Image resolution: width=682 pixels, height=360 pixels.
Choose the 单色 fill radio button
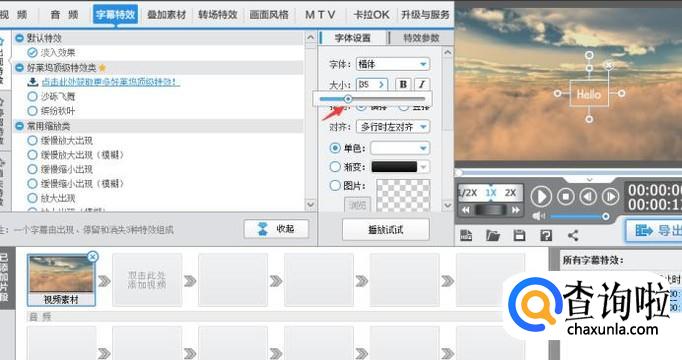pyautogui.click(x=334, y=148)
